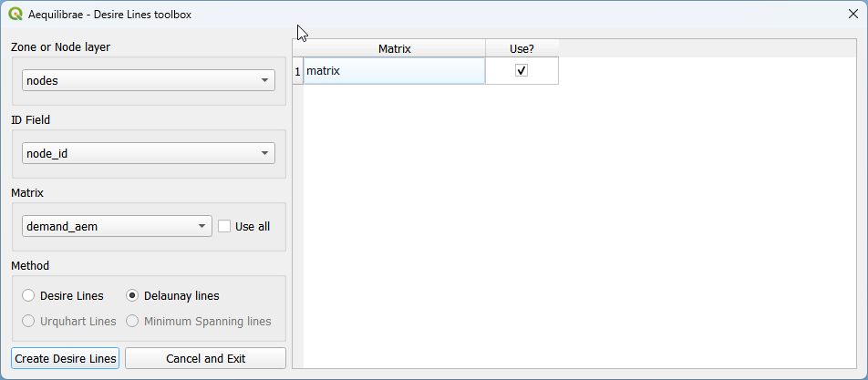This screenshot has width=868, height=380.
Task: Click the QGIS logo in title bar
Action: pyautogui.click(x=15, y=15)
